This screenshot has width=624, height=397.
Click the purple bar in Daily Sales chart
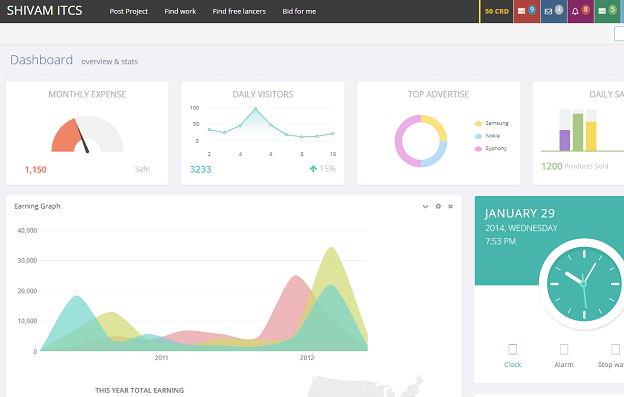(565, 140)
